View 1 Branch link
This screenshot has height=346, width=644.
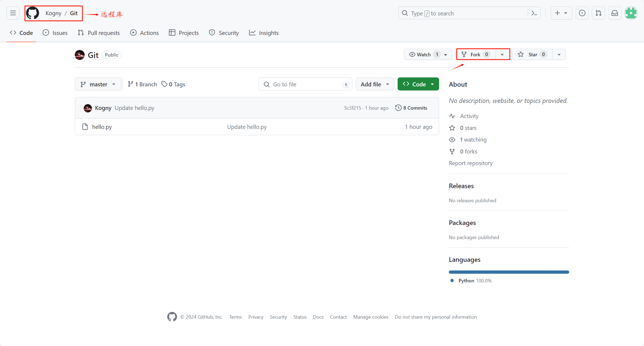point(143,84)
